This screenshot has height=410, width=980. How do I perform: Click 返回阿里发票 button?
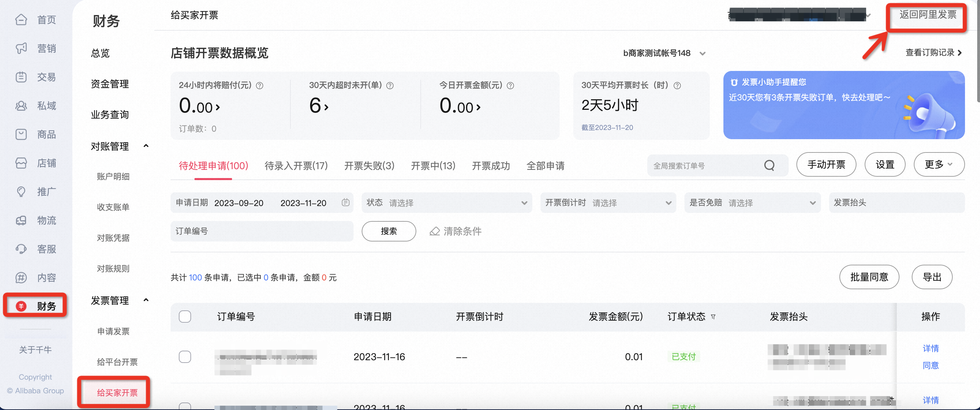click(927, 15)
